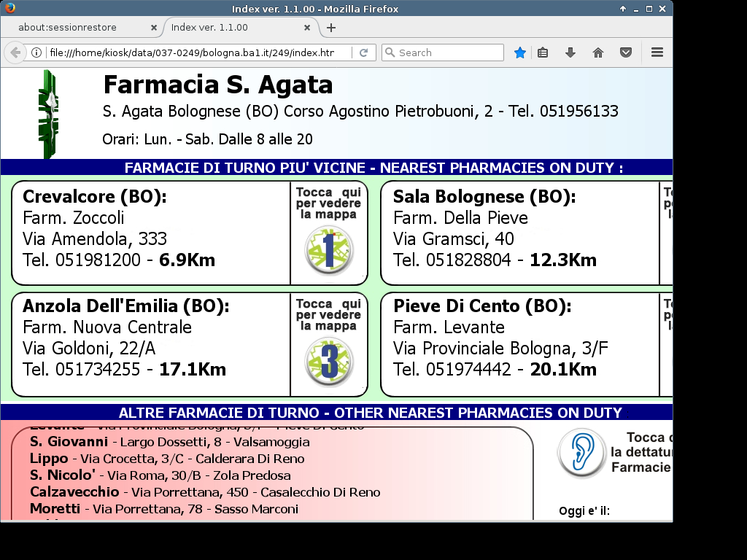Image resolution: width=747 pixels, height=560 pixels.
Task: Show the bookmarks list icon
Action: click(x=543, y=52)
